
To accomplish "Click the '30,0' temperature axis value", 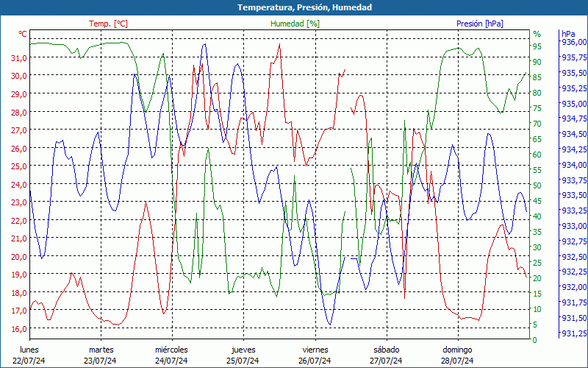I will coord(19,76).
